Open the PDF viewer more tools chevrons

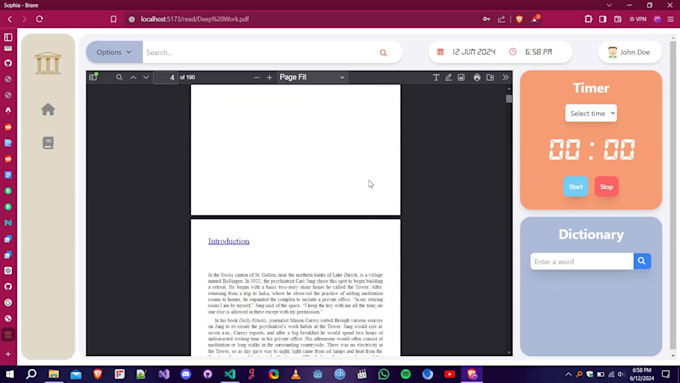(x=505, y=77)
